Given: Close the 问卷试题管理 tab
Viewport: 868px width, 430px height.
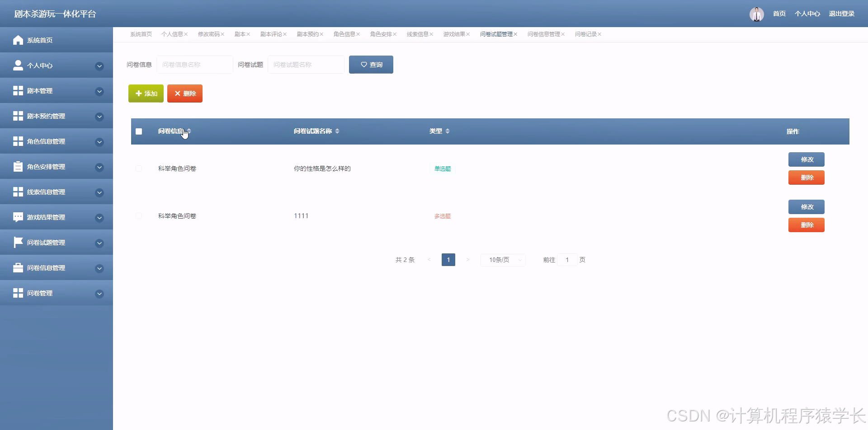Looking at the screenshot, I should click(x=515, y=34).
